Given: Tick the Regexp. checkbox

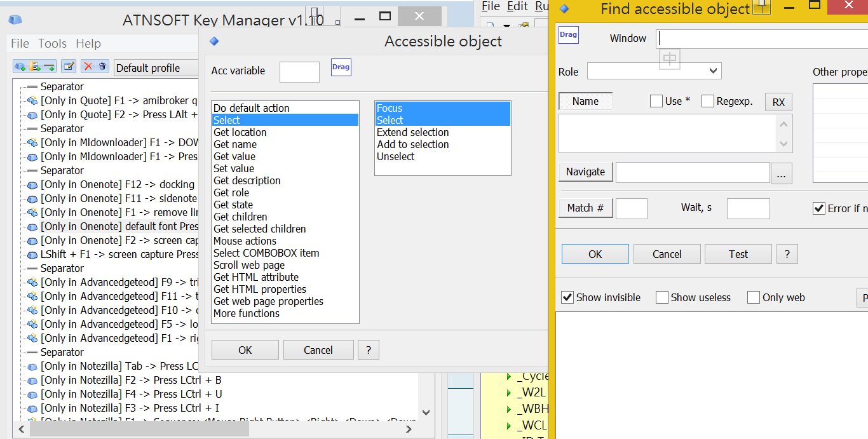Looking at the screenshot, I should tap(708, 101).
